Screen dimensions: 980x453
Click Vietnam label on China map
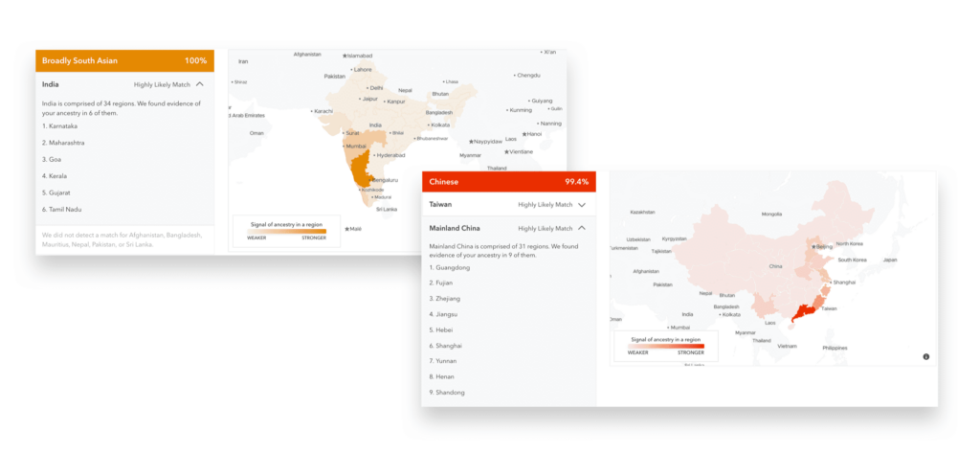787,346
